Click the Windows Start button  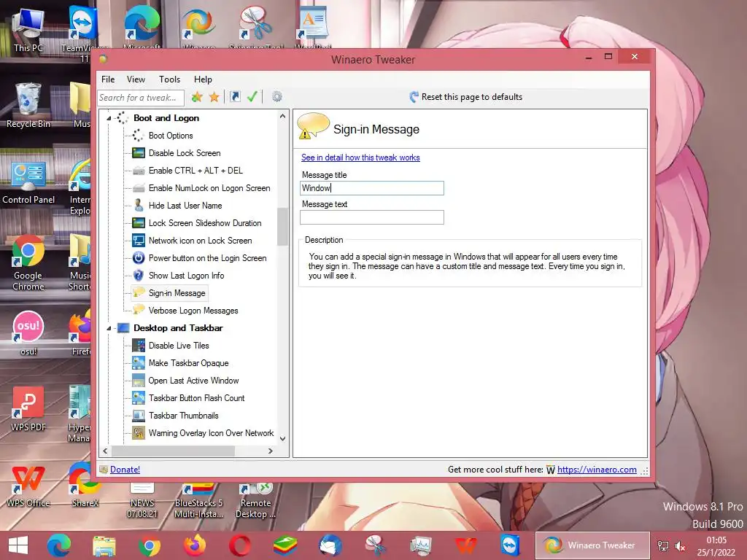pos(18,545)
